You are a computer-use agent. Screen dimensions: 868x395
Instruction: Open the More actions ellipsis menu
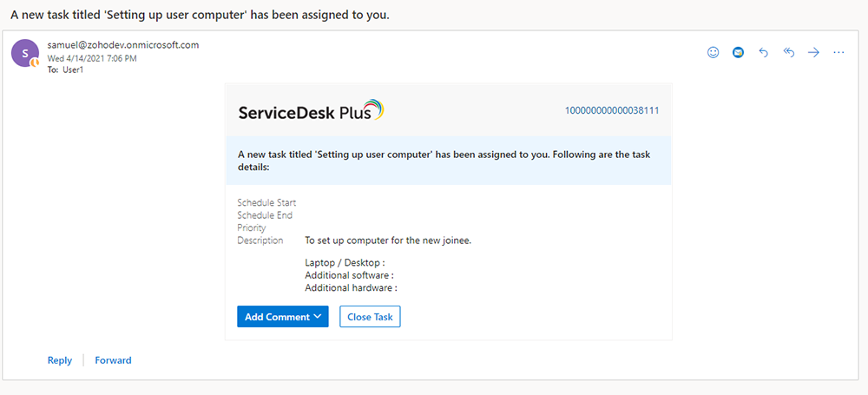[838, 52]
